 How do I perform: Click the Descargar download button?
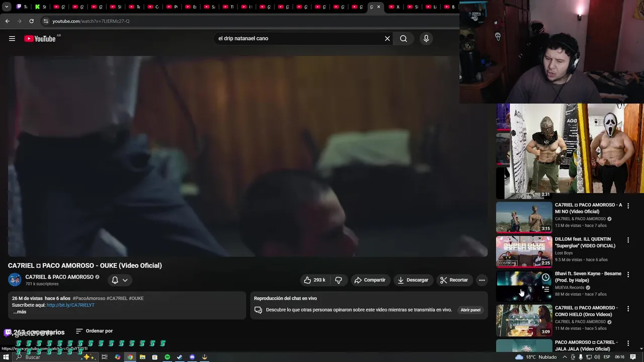(x=413, y=280)
